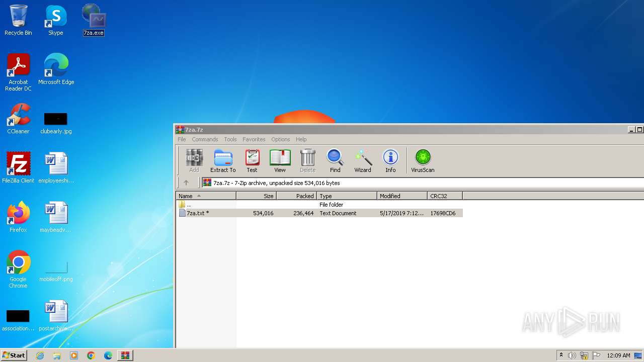Show hidden tray icons arrow
The image size is (644, 362).
tap(561, 355)
